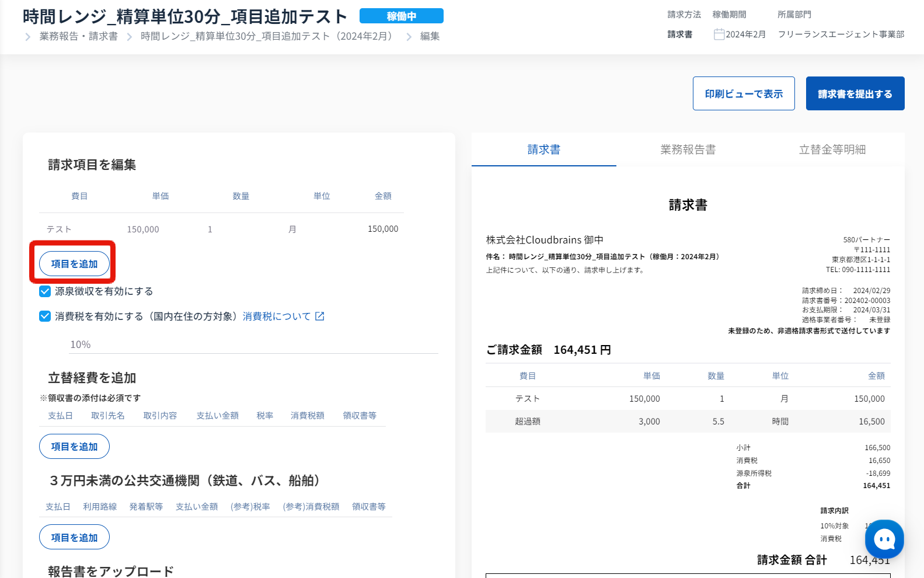Click 印刷ビューで表示 button
This screenshot has height=578, width=924.
743,93
